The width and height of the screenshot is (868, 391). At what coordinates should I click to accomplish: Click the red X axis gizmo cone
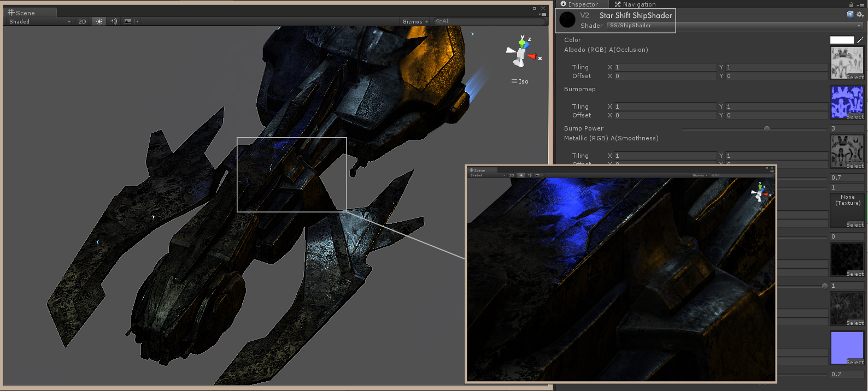(532, 56)
